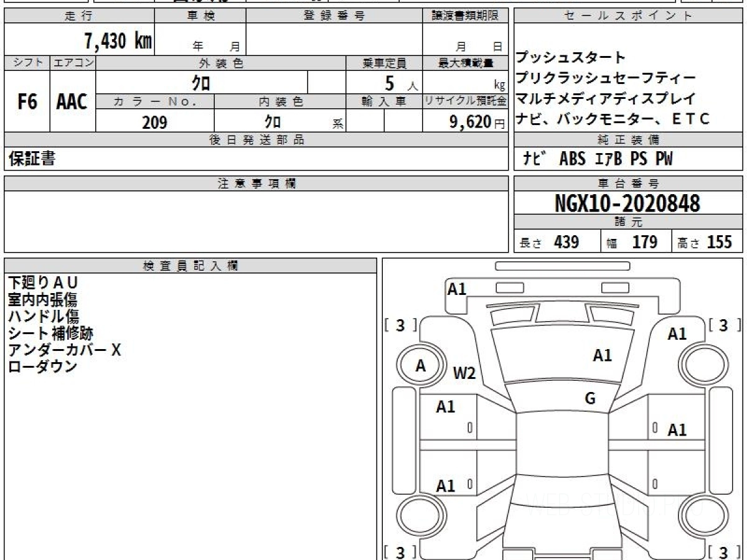Click the カラーNo. header

coord(155,101)
